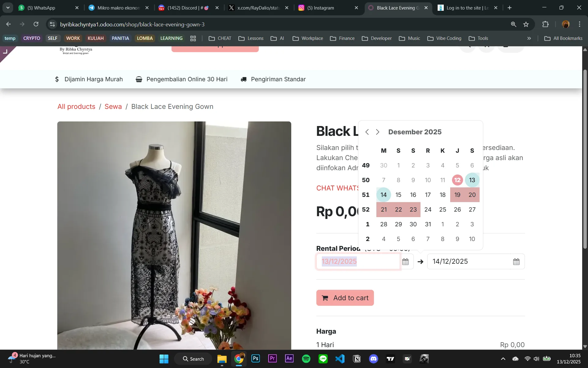The height and width of the screenshot is (368, 588).
Task: Open a new browser tab
Action: point(510,8)
